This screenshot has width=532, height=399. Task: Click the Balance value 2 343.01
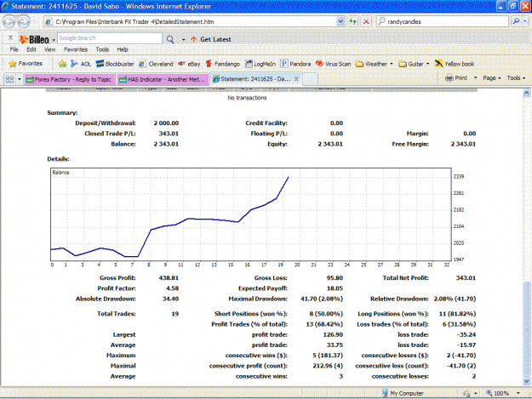(166, 144)
